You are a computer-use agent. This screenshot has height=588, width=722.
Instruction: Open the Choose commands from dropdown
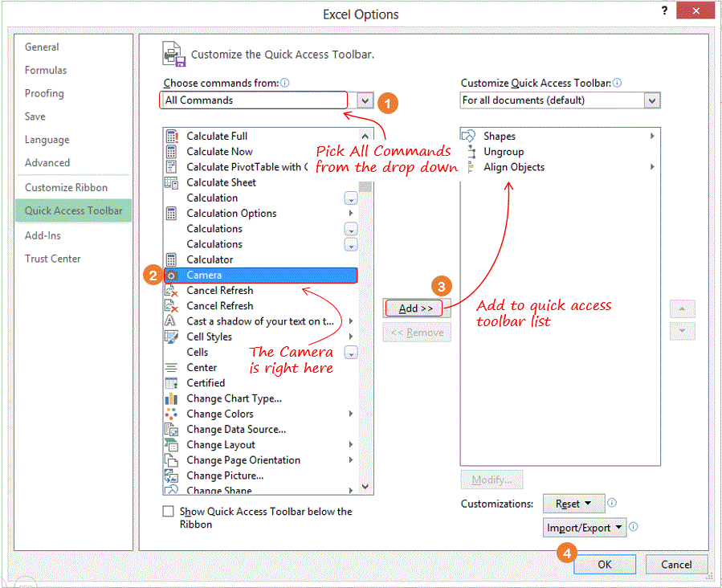365,100
